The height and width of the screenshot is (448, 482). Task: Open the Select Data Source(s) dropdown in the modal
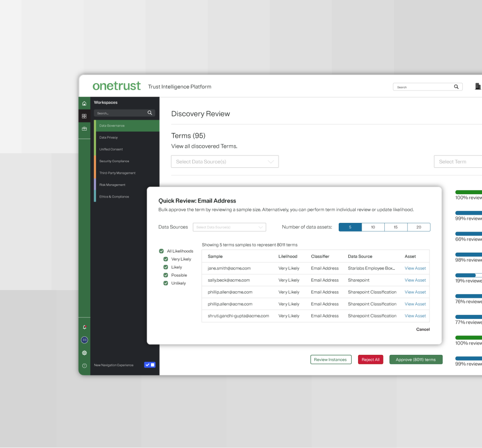point(229,227)
